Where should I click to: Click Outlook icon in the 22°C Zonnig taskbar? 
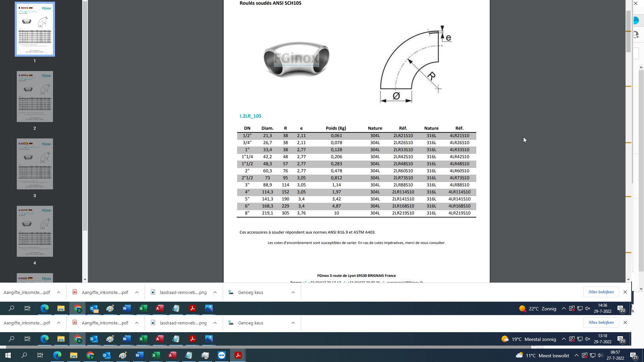pyautogui.click(x=94, y=309)
